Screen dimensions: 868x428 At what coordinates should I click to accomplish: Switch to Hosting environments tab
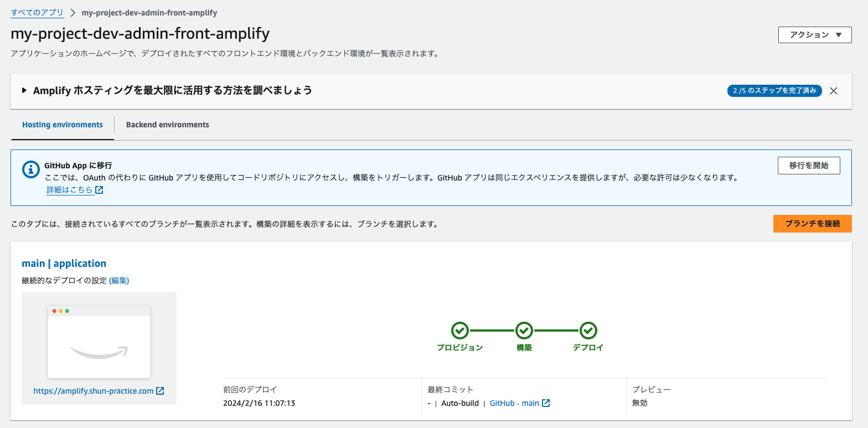(63, 125)
